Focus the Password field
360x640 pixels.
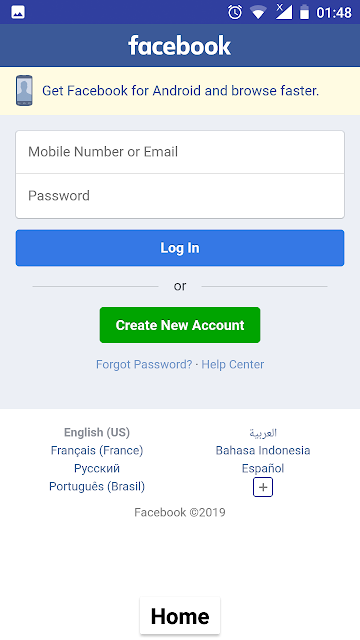[x=180, y=196]
